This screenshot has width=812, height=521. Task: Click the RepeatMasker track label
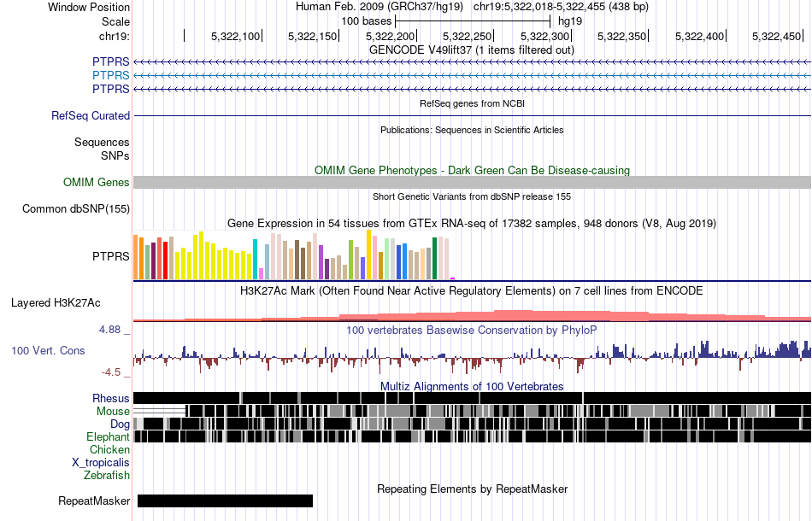[x=94, y=501]
